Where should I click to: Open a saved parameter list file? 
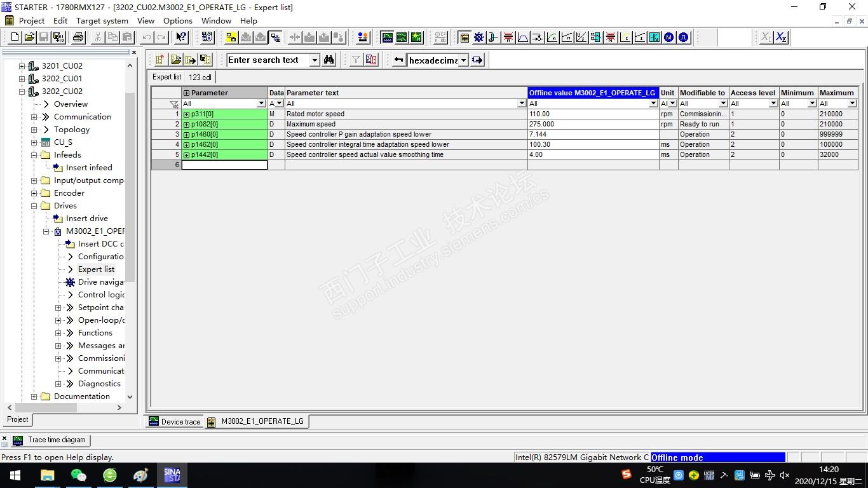(x=175, y=60)
